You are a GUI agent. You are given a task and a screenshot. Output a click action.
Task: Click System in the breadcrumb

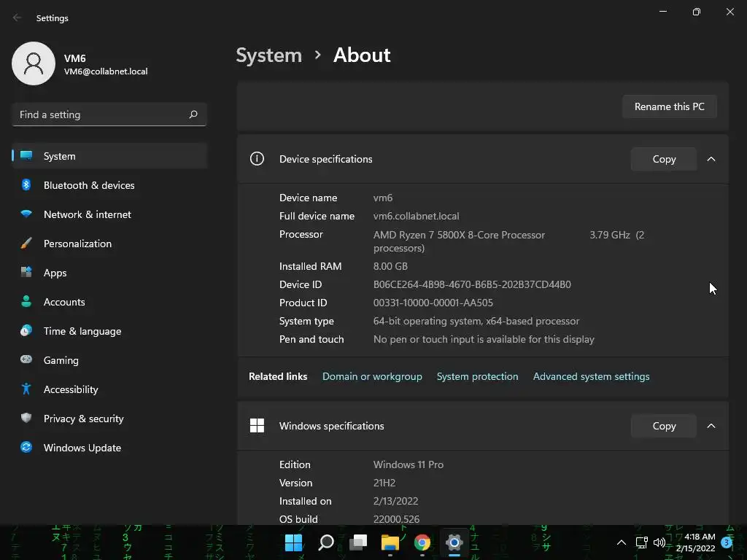click(x=268, y=55)
